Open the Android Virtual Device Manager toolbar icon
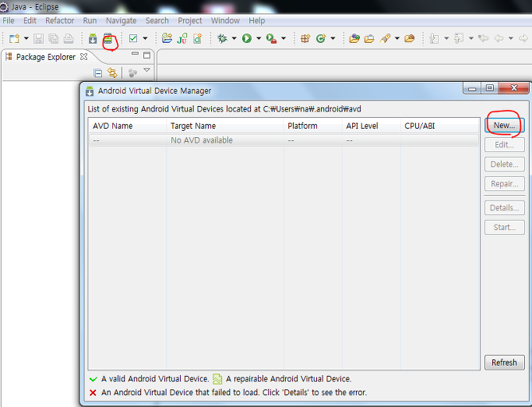Screen dimensions: 532x407 click(108, 38)
